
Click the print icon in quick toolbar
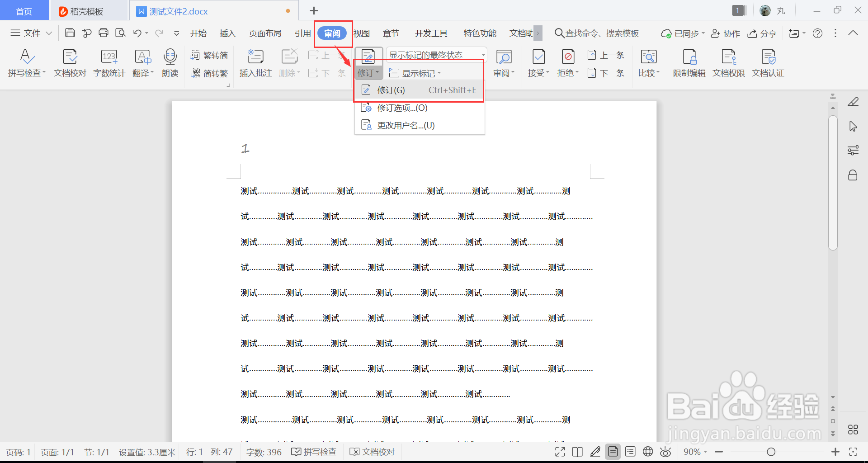pos(104,33)
